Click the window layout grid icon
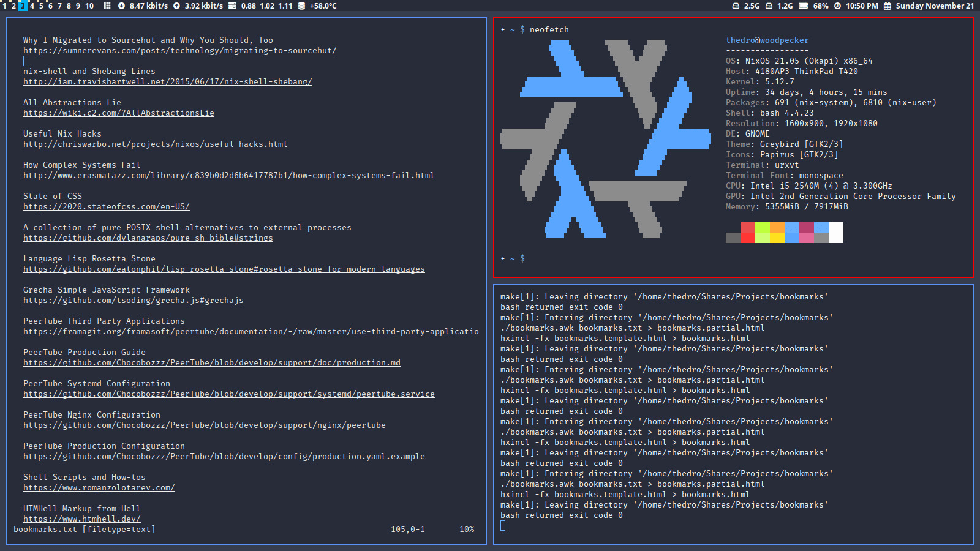Image resolution: width=980 pixels, height=551 pixels. pos(107,6)
